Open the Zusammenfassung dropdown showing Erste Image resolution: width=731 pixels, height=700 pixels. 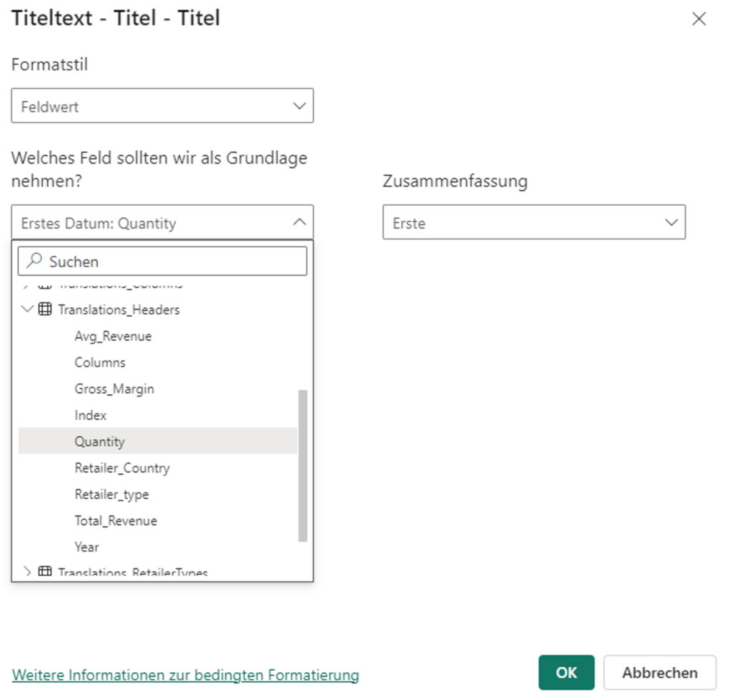(534, 223)
